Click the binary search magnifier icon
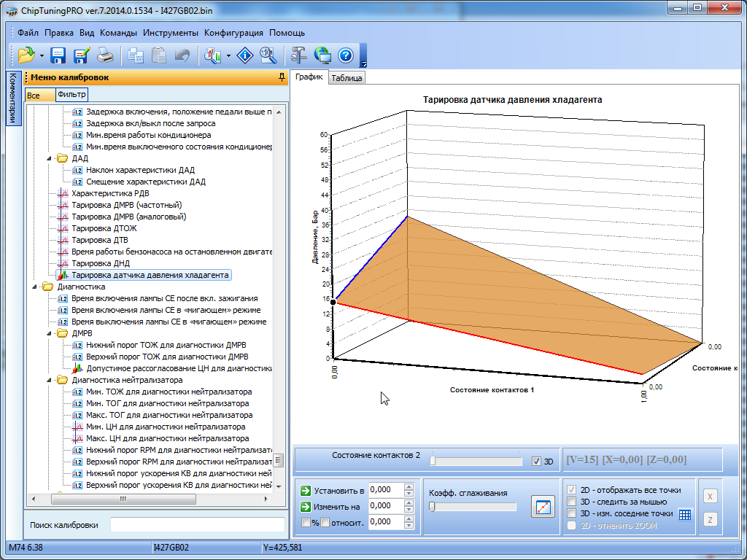 coord(268,55)
